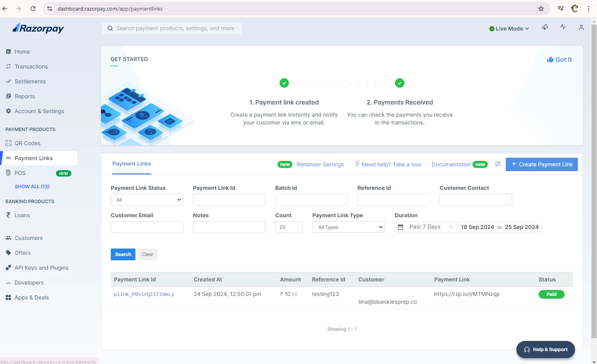Click the browser media control icon
Screen dimensions: 597x364
pos(561,9)
